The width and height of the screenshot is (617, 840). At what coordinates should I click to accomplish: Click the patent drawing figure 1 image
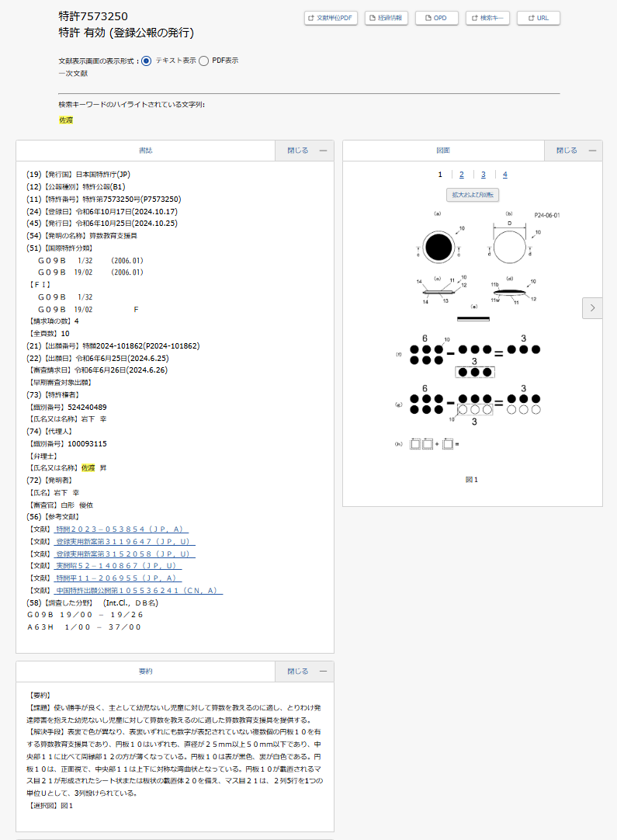[x=473, y=334]
